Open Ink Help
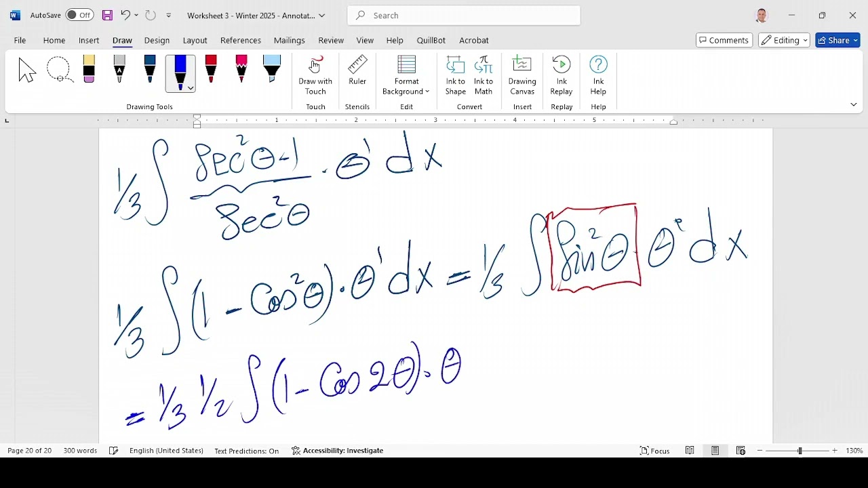Screen dimensions: 868x488 598,76
